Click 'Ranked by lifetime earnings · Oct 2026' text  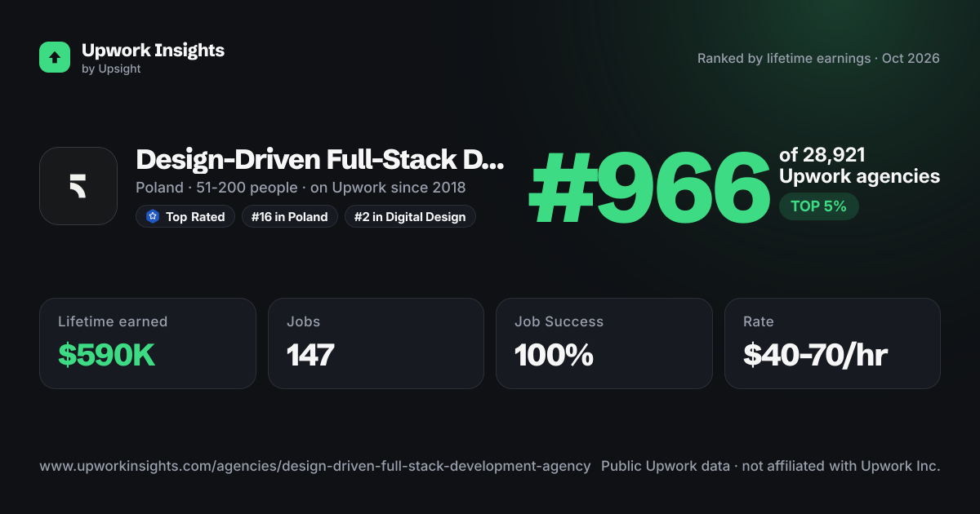coord(818,59)
